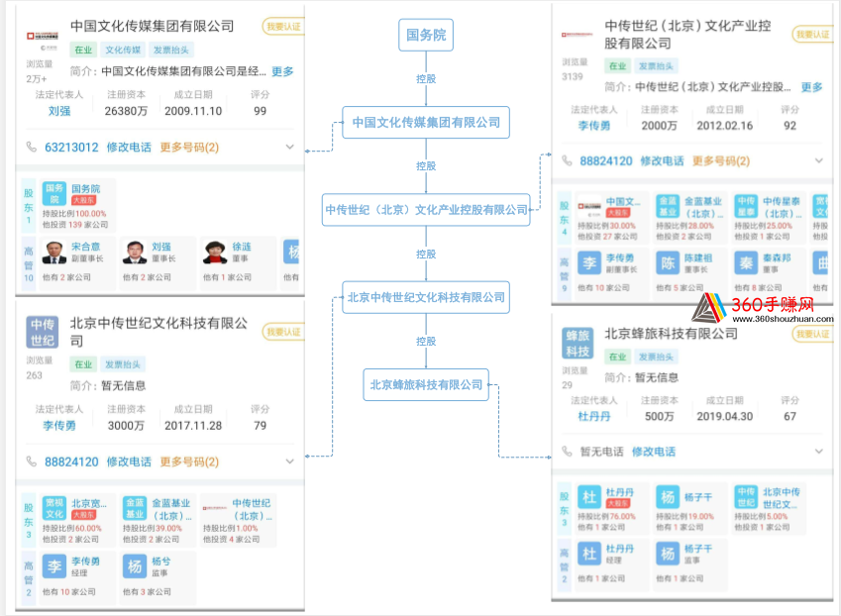Click 我要认证 on 中国文化传媒集团 card
841x616 pixels.
pos(283,27)
